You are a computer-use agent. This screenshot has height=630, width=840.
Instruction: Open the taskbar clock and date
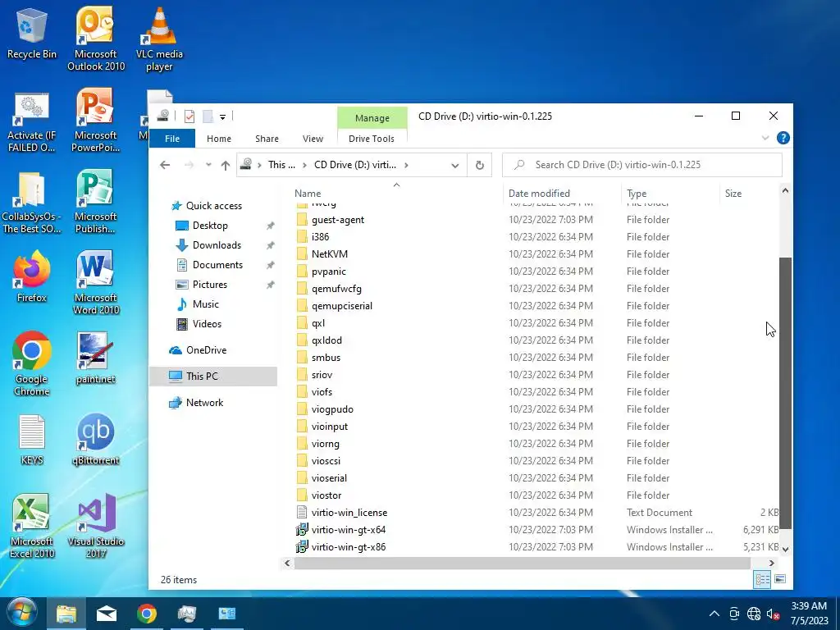click(x=809, y=614)
